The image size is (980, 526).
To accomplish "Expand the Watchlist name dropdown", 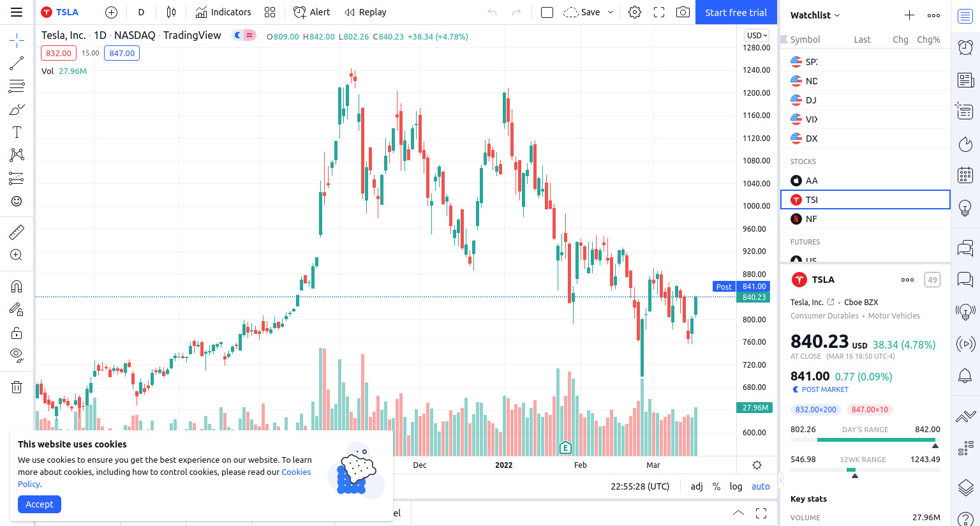I will (815, 15).
